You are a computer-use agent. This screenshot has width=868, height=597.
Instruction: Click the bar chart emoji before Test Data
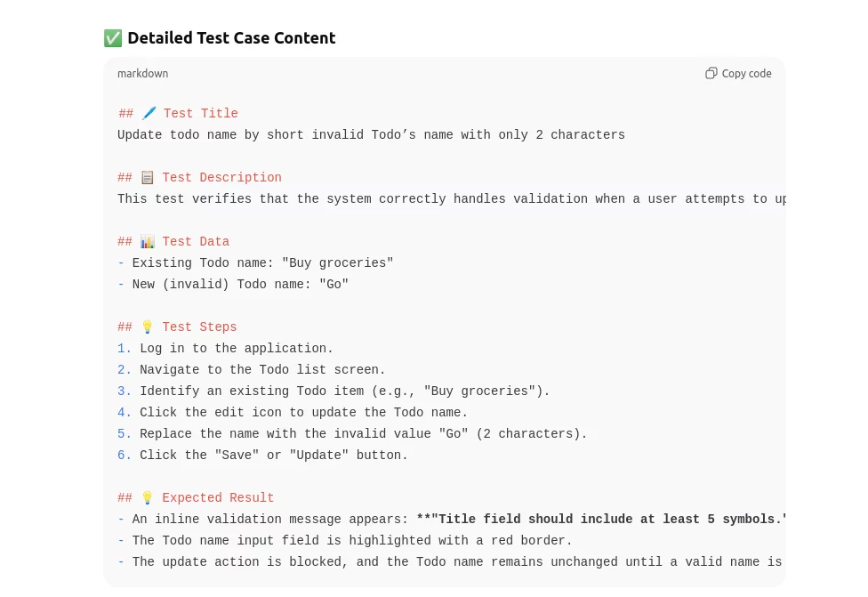coord(148,242)
